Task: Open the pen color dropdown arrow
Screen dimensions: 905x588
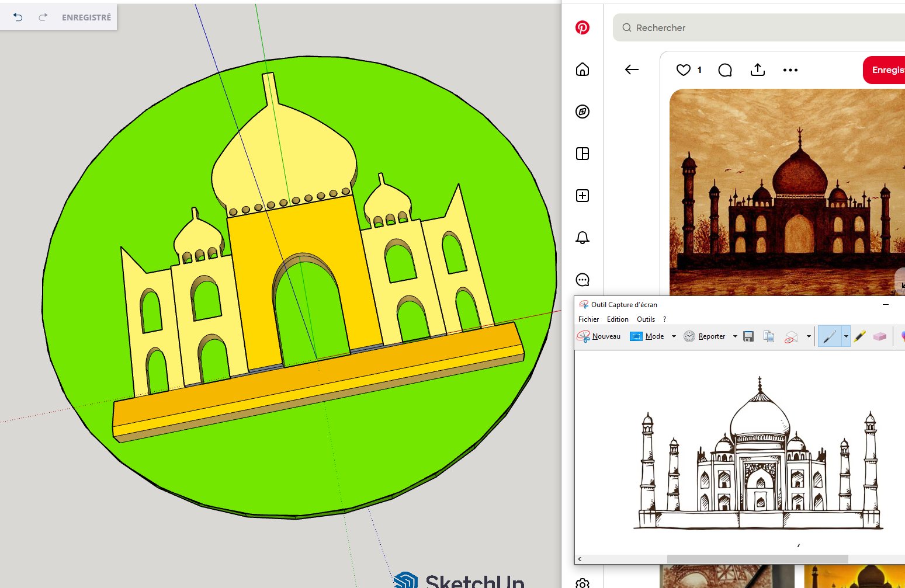Action: 845,336
